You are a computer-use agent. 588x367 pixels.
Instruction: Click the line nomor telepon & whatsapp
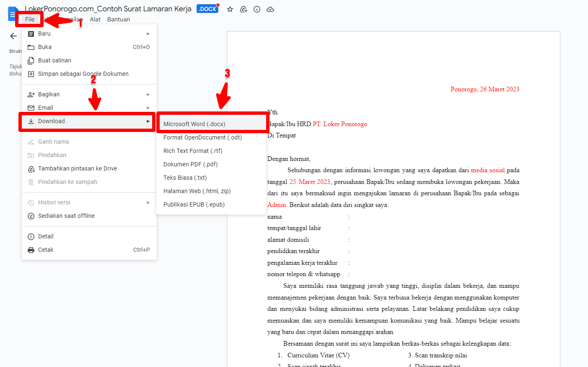[x=304, y=274]
